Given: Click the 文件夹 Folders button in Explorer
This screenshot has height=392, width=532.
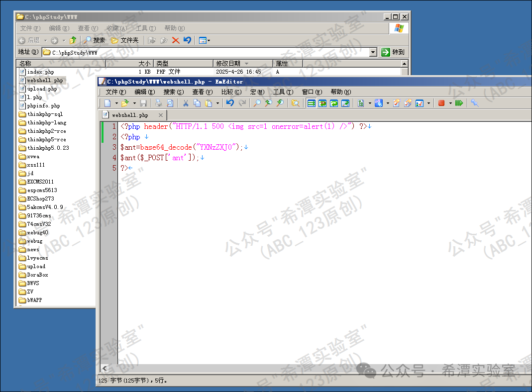Looking at the screenshot, I should coord(125,40).
